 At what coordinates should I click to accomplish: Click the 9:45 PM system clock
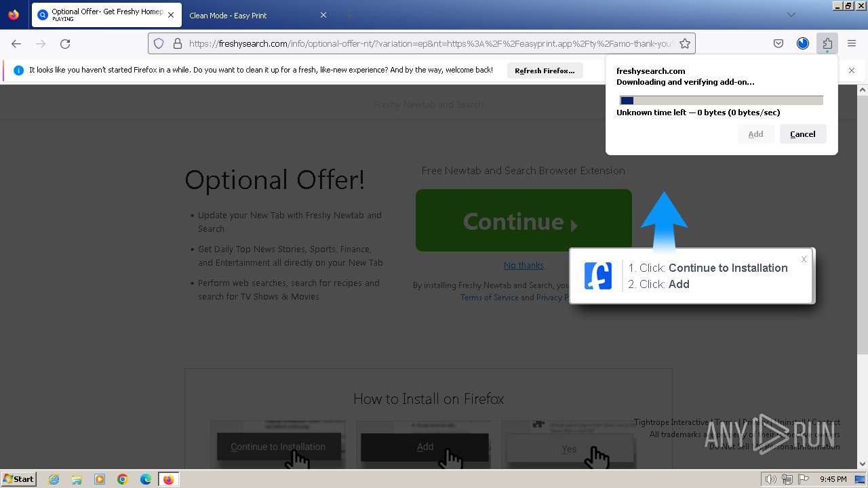[833, 479]
